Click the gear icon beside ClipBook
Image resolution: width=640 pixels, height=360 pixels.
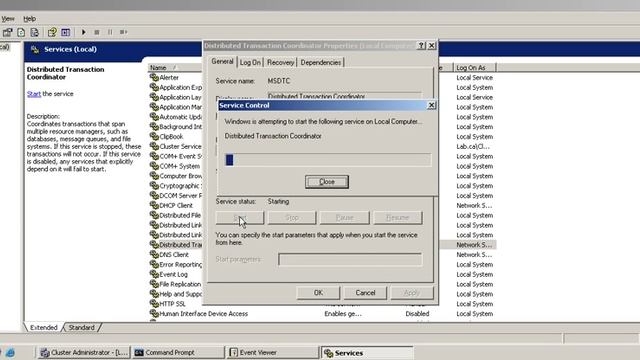(x=154, y=136)
